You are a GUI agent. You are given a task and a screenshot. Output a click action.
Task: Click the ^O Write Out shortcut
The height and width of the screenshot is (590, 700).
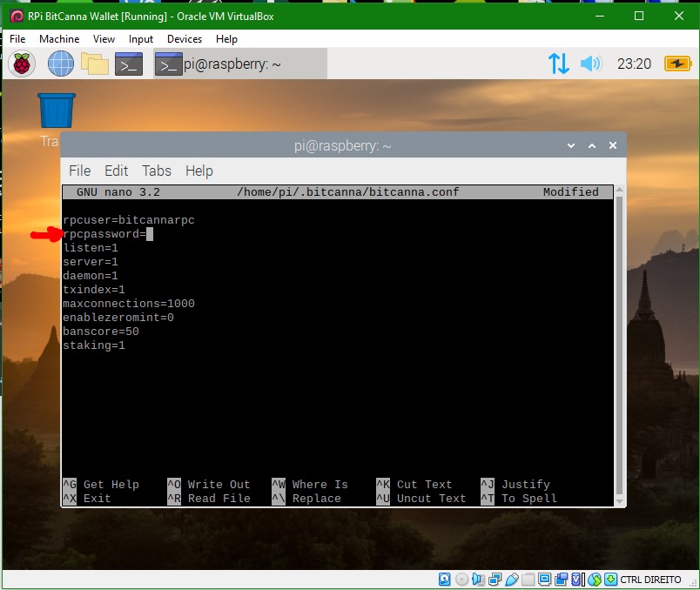click(208, 484)
